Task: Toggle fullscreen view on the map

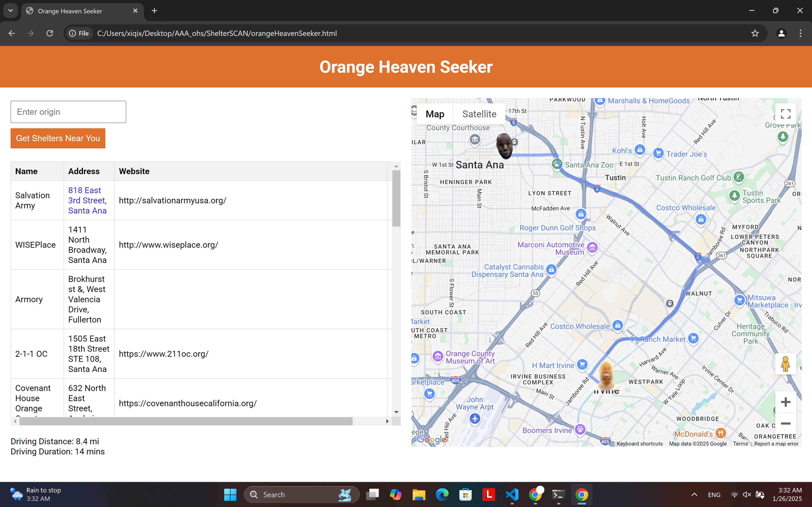Action: click(x=786, y=114)
